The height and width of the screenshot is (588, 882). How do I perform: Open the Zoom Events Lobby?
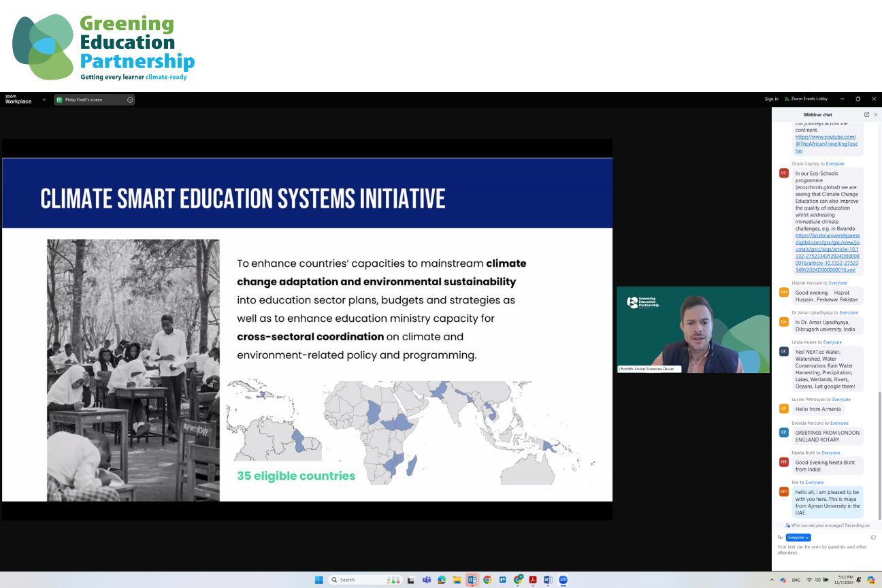click(806, 99)
